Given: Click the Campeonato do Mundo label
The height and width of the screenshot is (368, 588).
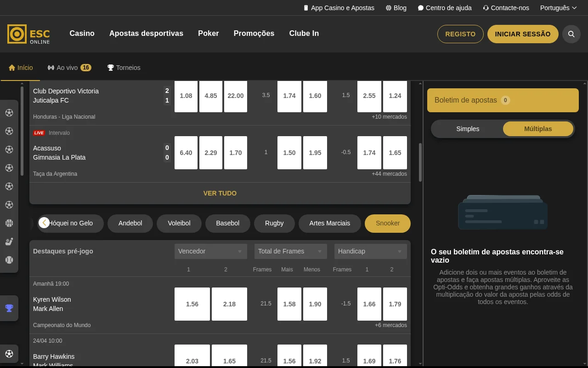Looking at the screenshot, I should pos(62,325).
